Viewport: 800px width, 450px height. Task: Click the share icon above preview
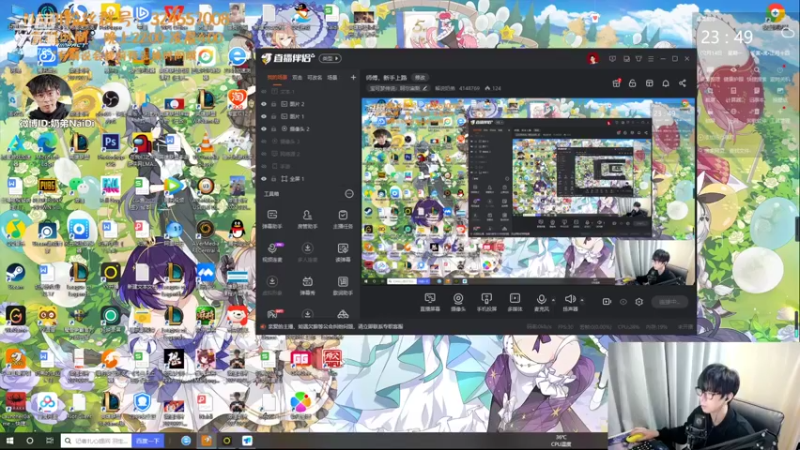[683, 83]
